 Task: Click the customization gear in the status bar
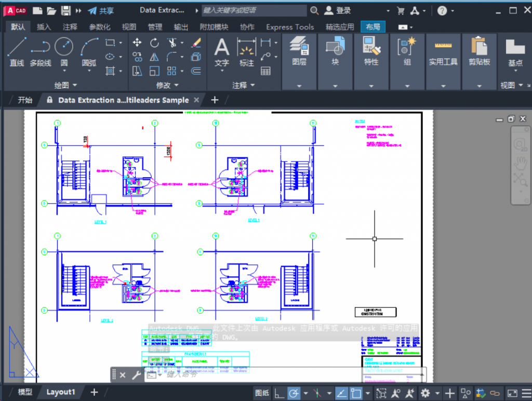click(x=426, y=393)
